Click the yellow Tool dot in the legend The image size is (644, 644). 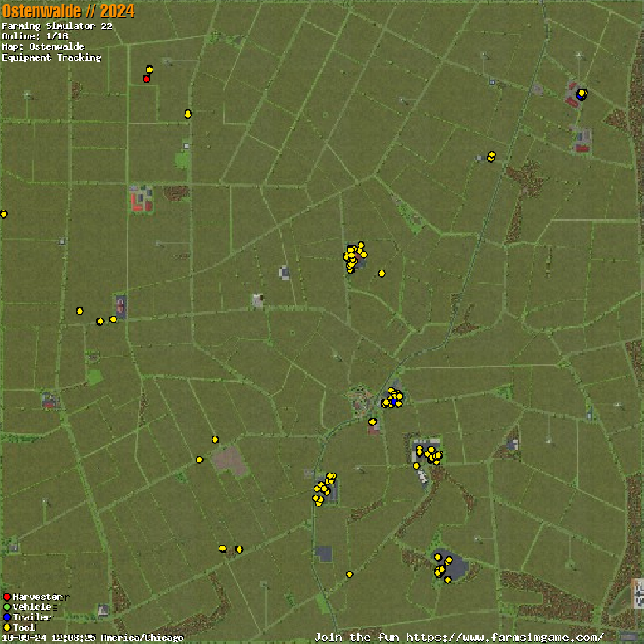point(6,627)
